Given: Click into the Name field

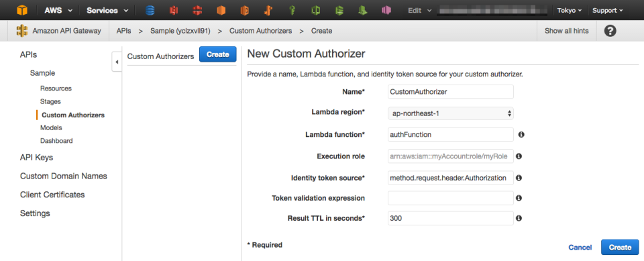Looking at the screenshot, I should click(451, 92).
